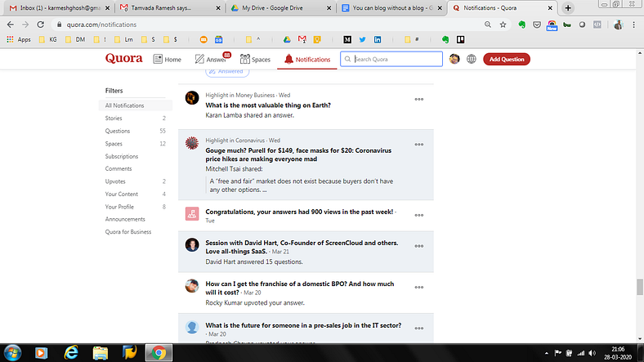Open 'What is the most valuable thing on Earth?'
The height and width of the screenshot is (362, 644).
(268, 105)
